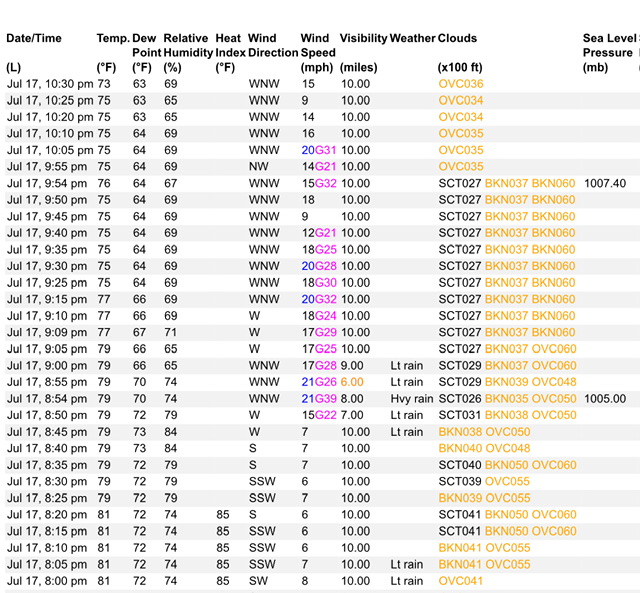This screenshot has width=640, height=593.
Task: Click the 'SCT031 BKN038 OVC050' clouds cell
Action: 507,415
